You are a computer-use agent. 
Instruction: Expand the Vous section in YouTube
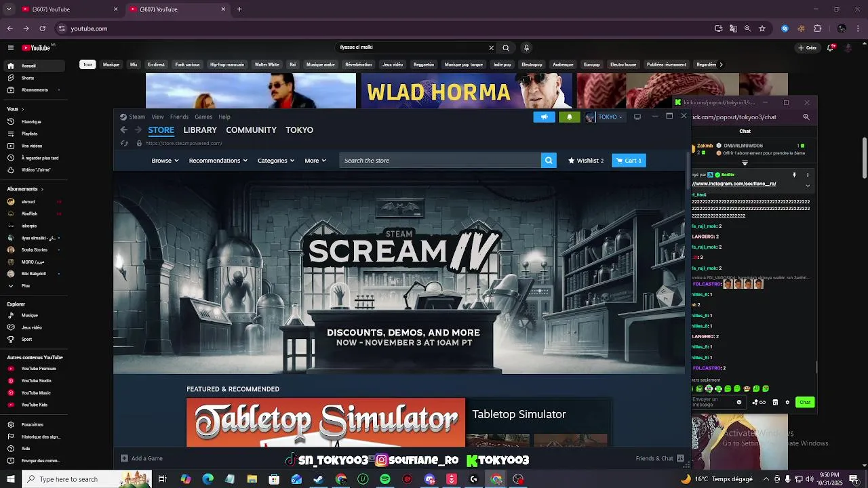point(16,109)
